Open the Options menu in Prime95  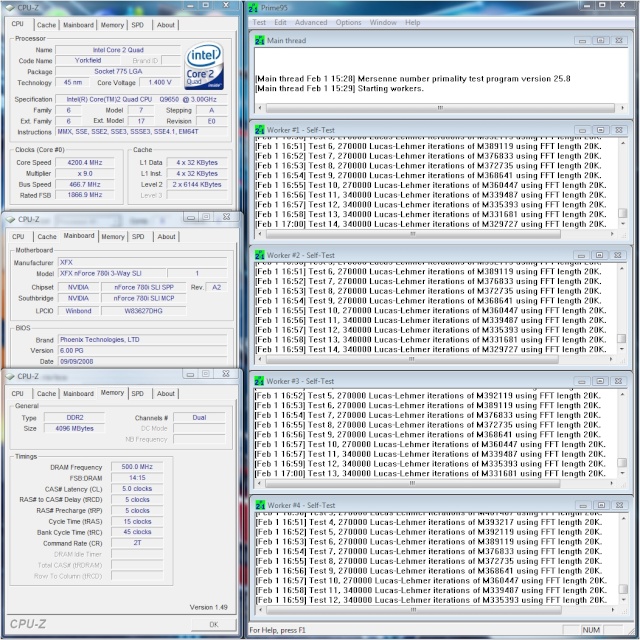[348, 22]
